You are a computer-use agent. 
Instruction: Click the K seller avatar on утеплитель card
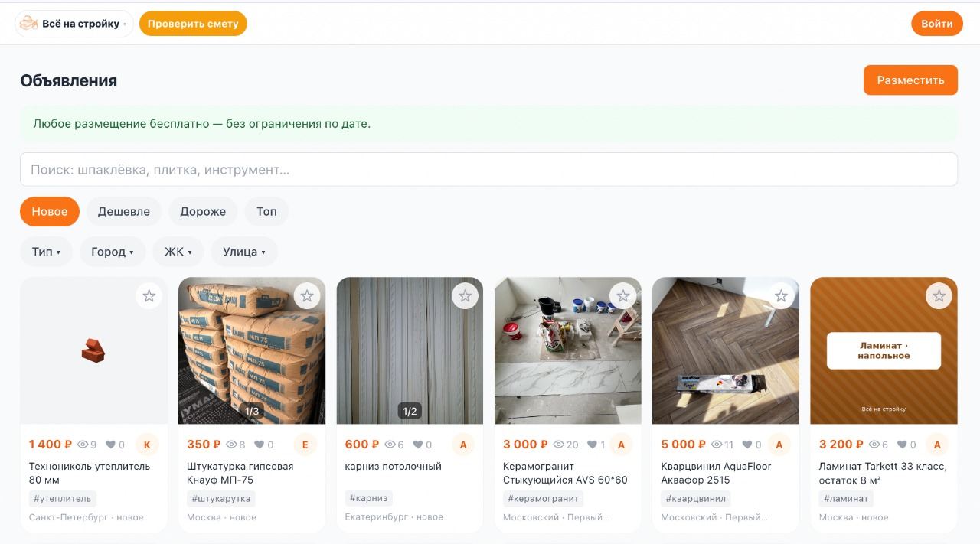point(147,445)
